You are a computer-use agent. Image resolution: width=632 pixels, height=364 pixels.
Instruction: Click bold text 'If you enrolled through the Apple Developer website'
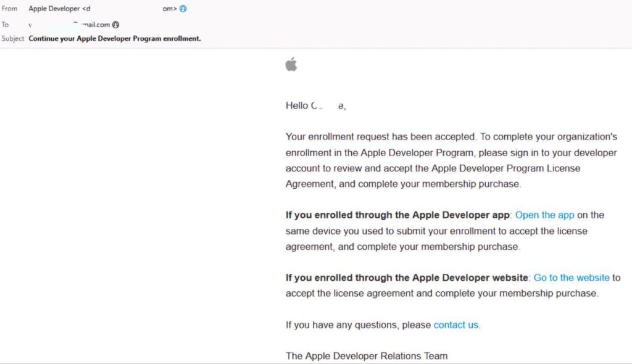click(x=407, y=278)
